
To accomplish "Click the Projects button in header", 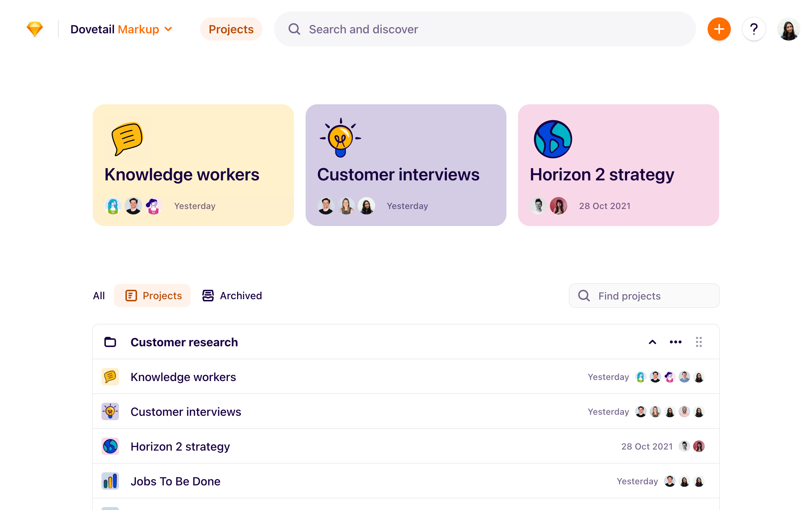I will [x=231, y=29].
